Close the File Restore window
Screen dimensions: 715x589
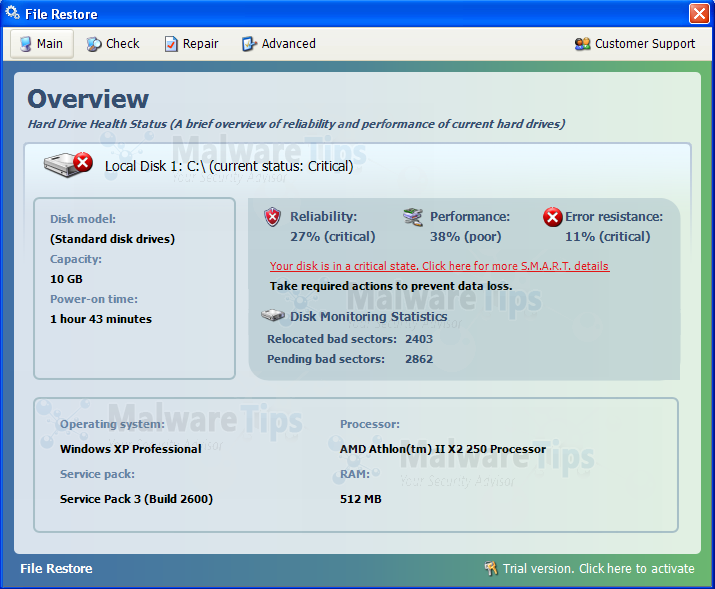click(x=699, y=13)
